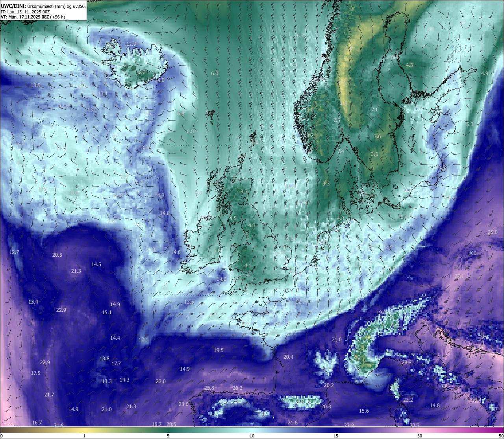
Task: Click the 13.5 value southwest of Cornwall
Action: [189, 302]
